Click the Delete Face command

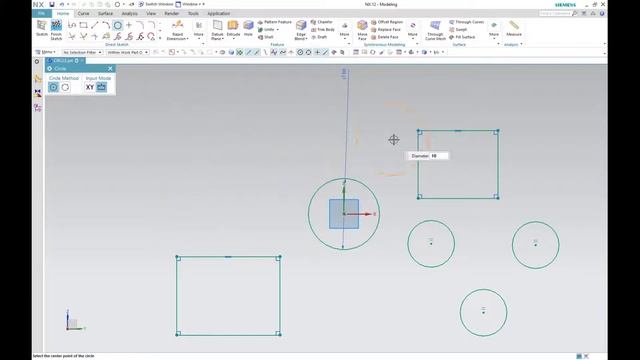[x=385, y=37]
